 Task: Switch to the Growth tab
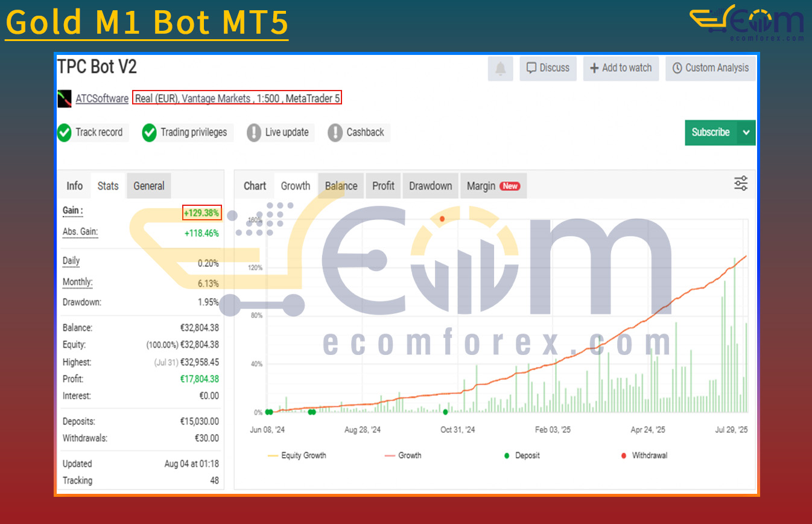click(x=296, y=186)
